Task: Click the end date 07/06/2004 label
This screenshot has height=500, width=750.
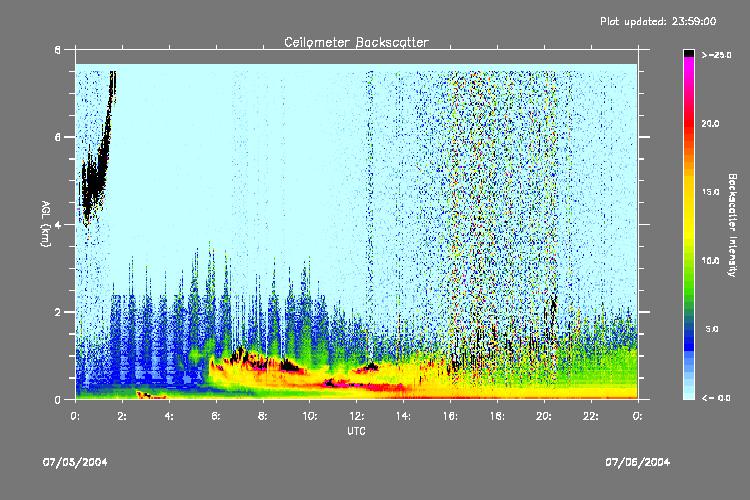Action: pyautogui.click(x=638, y=462)
